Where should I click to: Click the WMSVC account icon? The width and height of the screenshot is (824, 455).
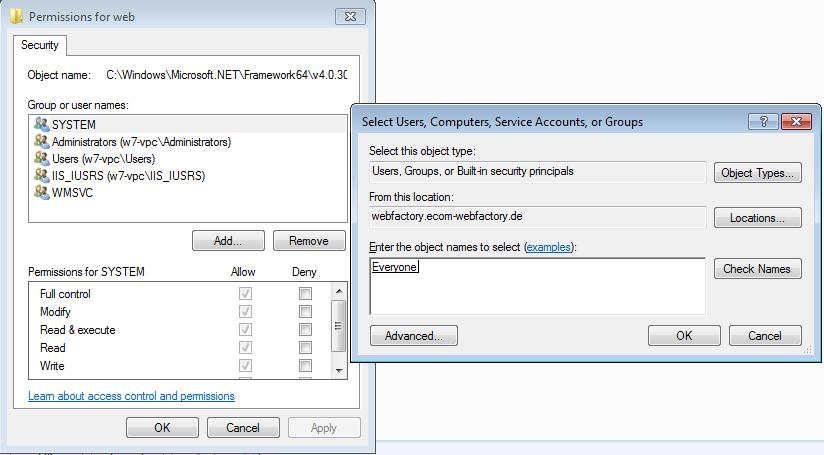click(41, 193)
